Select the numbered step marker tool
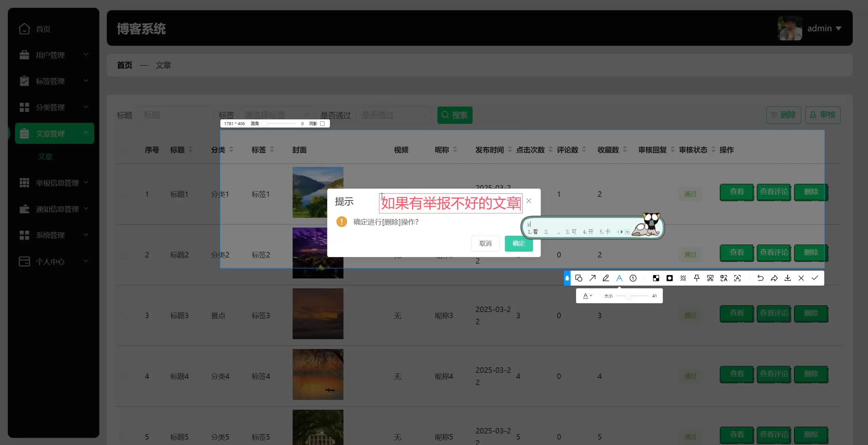The image size is (868, 445). point(633,278)
